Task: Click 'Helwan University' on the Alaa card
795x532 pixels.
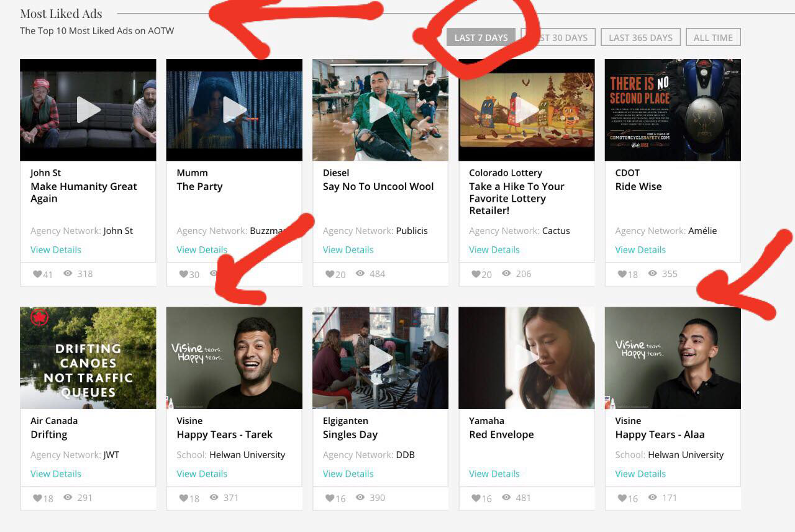Action: (686, 455)
